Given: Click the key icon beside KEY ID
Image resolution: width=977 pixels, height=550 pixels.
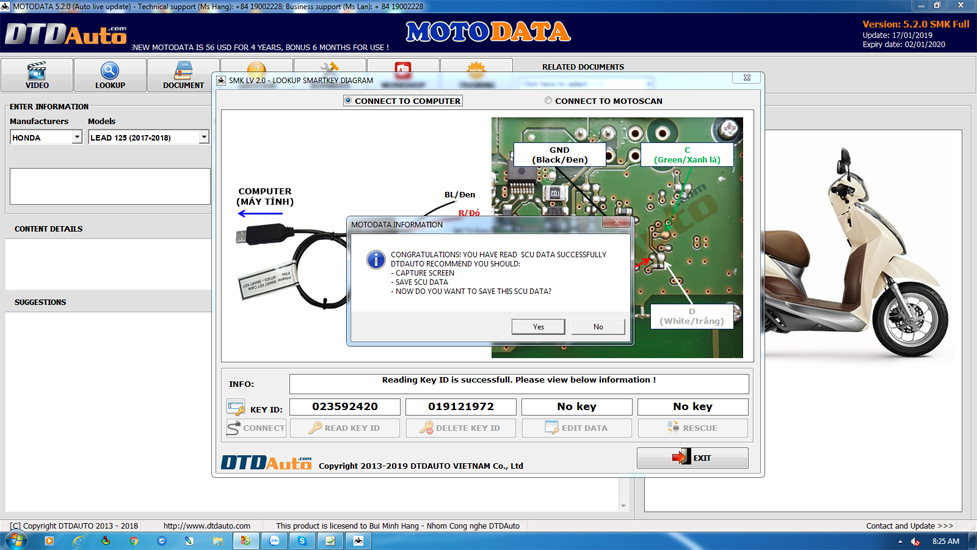Looking at the screenshot, I should tap(236, 408).
